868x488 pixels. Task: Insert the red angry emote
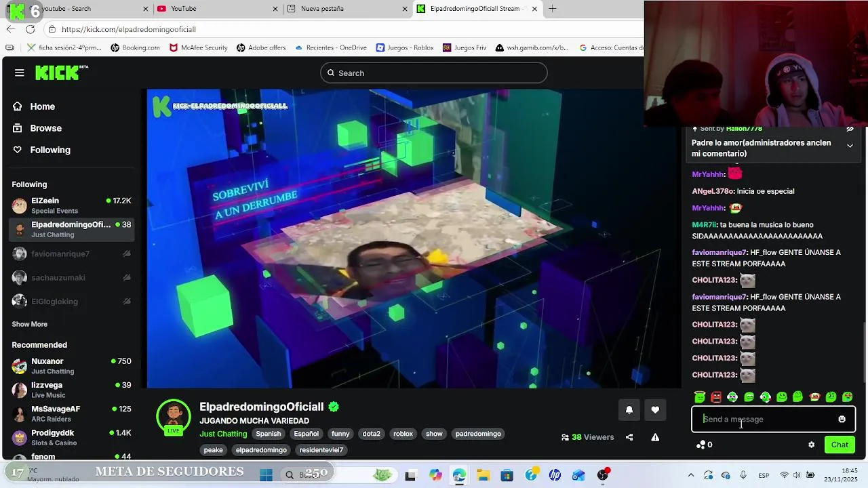point(716,397)
